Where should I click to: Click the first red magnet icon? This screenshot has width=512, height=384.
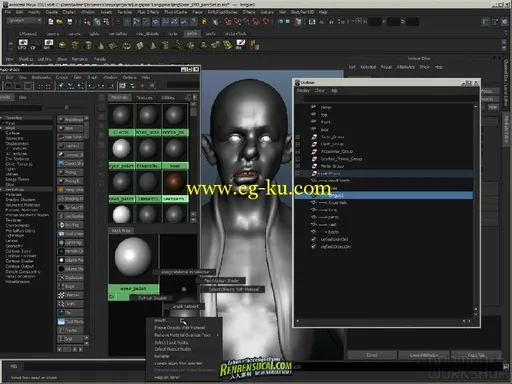227,22
